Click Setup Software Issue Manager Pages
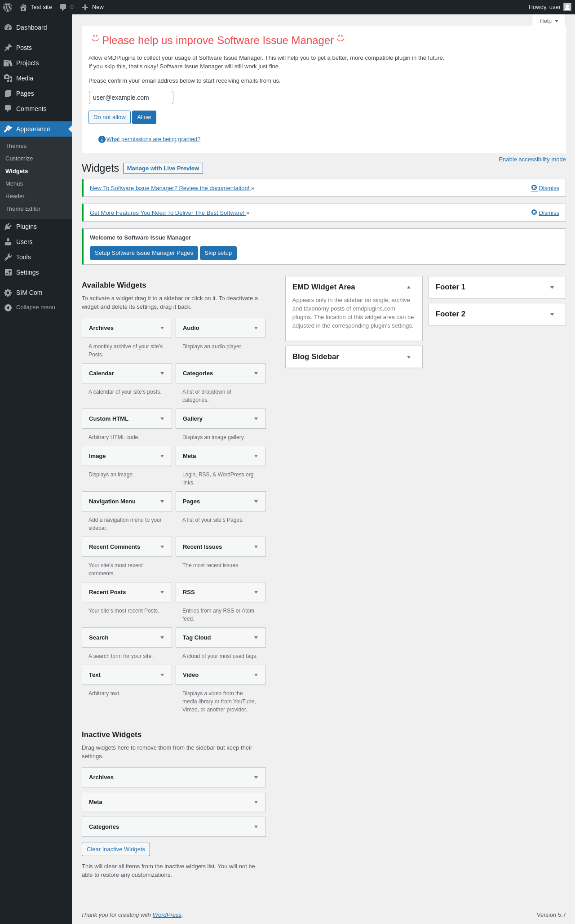Image resolution: width=575 pixels, height=924 pixels. [x=144, y=253]
